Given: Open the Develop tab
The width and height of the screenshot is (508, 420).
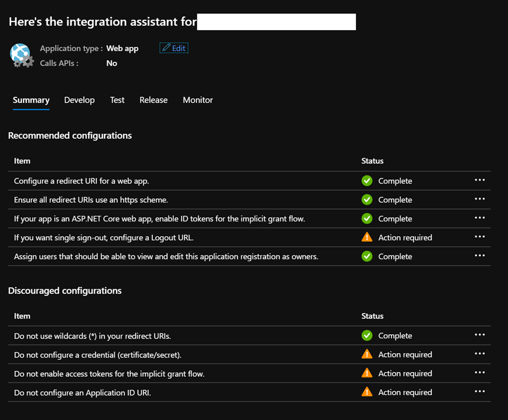Looking at the screenshot, I should pos(79,100).
